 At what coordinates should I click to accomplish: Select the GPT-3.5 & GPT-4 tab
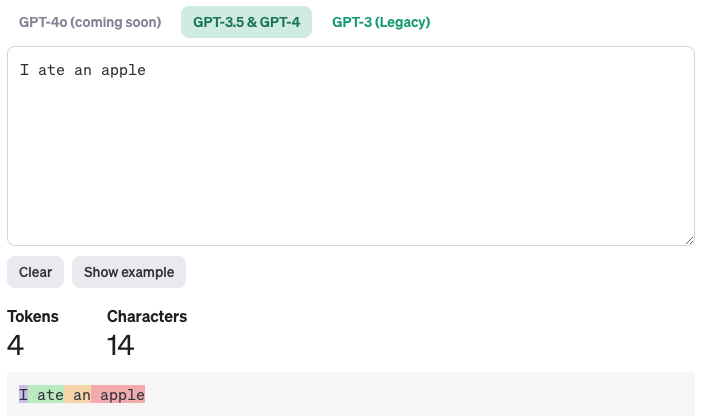[246, 22]
